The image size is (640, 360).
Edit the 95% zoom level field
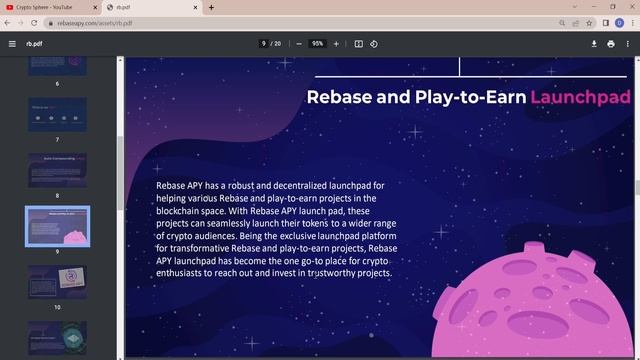(318, 44)
